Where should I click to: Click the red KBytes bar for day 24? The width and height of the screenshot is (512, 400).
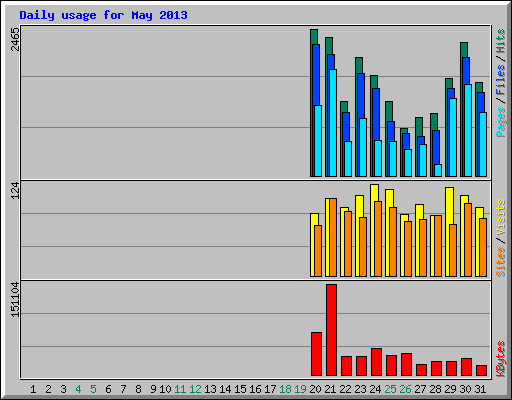tap(376, 362)
